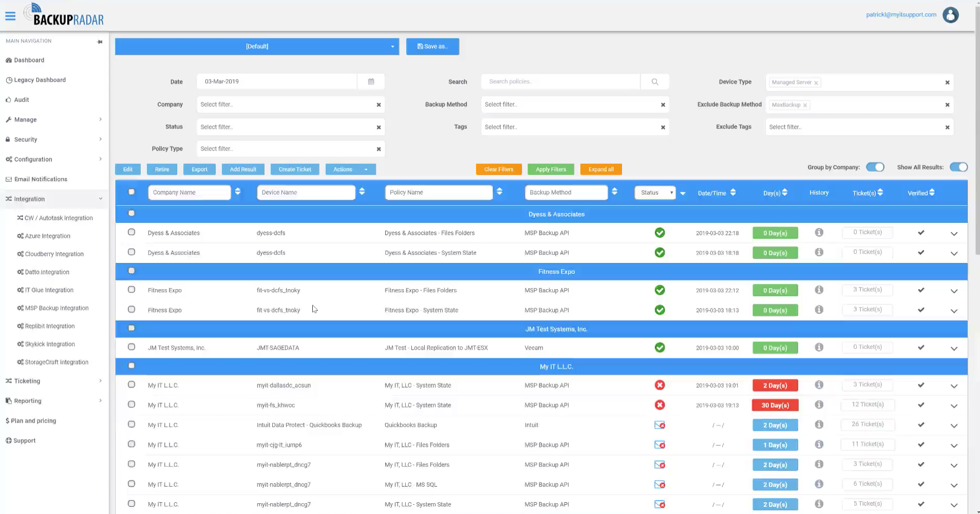Viewport: 980px width, 514px height.
Task: Click the Apply Filters button
Action: click(550, 169)
